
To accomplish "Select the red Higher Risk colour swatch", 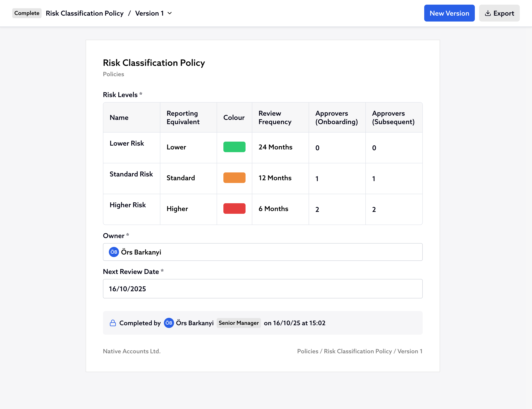I will (x=234, y=209).
